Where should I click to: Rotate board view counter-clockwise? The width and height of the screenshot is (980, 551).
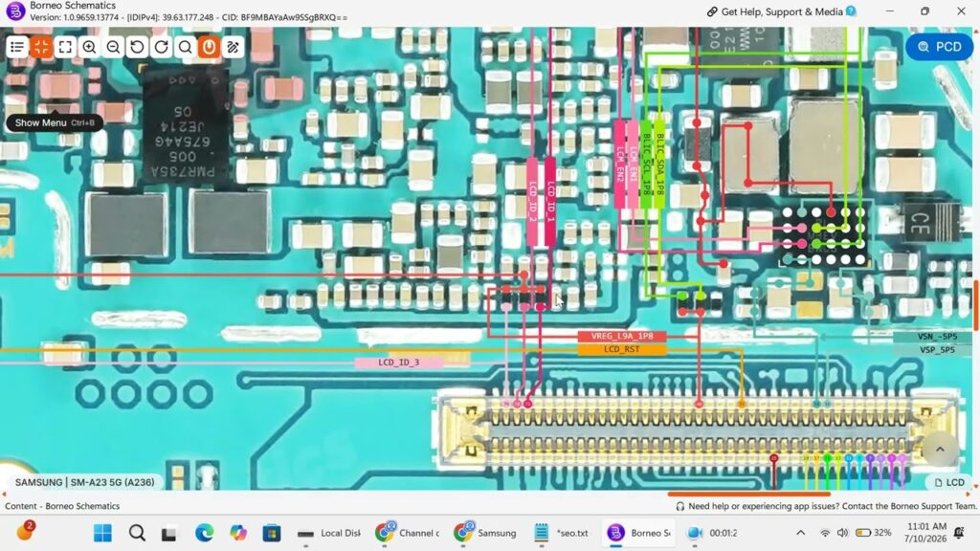point(137,47)
